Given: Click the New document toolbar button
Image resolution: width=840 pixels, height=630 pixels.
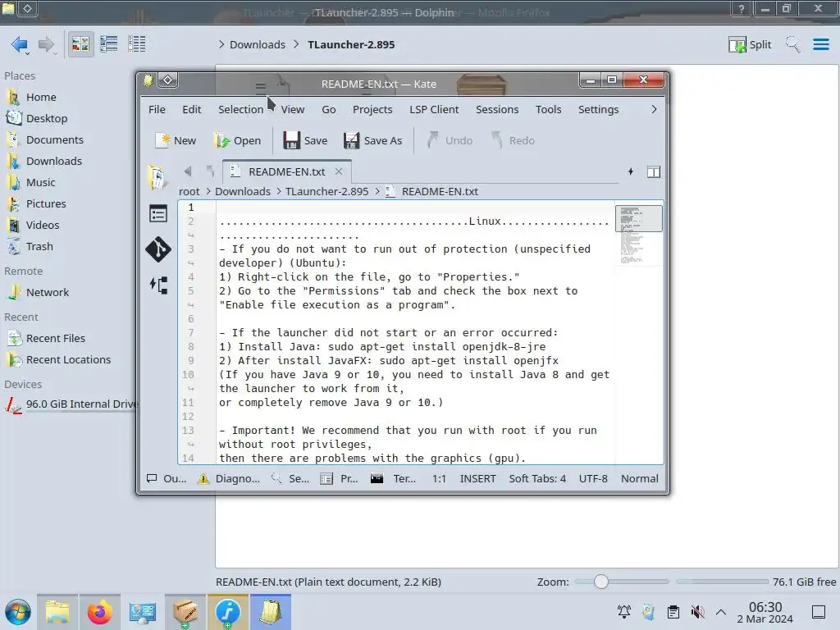Looking at the screenshot, I should click(176, 140).
